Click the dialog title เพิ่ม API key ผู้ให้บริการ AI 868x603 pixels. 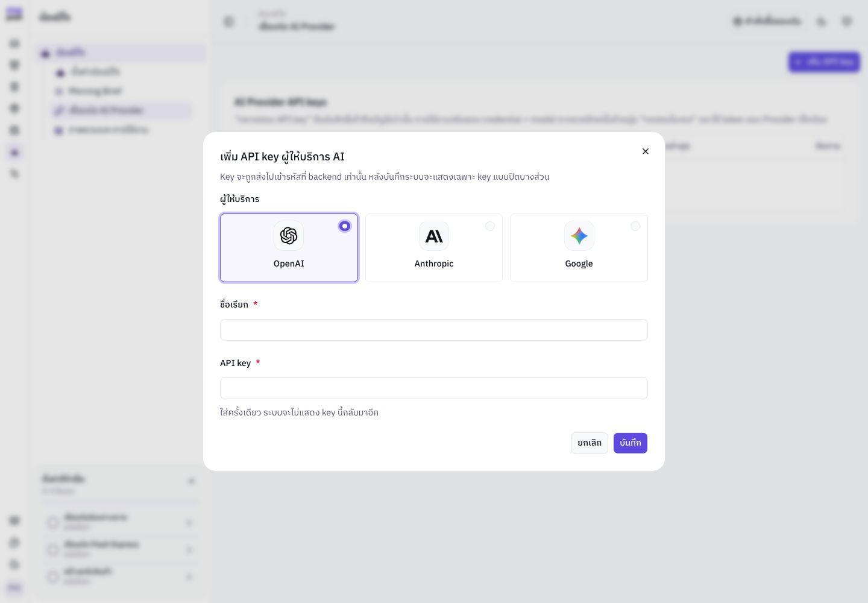coord(282,157)
